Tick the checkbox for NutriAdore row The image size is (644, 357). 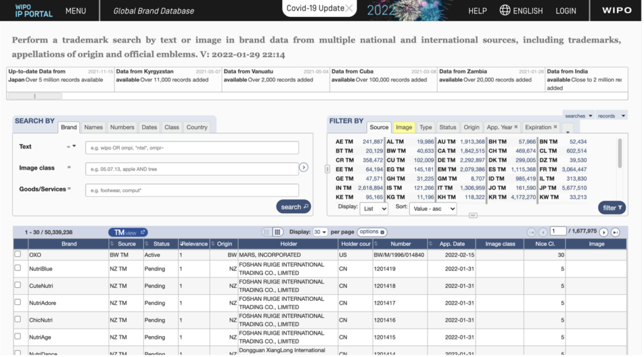click(x=18, y=302)
